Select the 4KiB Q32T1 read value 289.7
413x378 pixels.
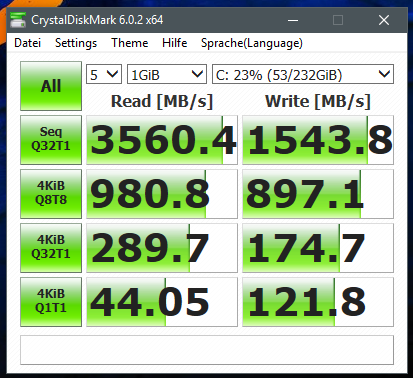(x=162, y=248)
